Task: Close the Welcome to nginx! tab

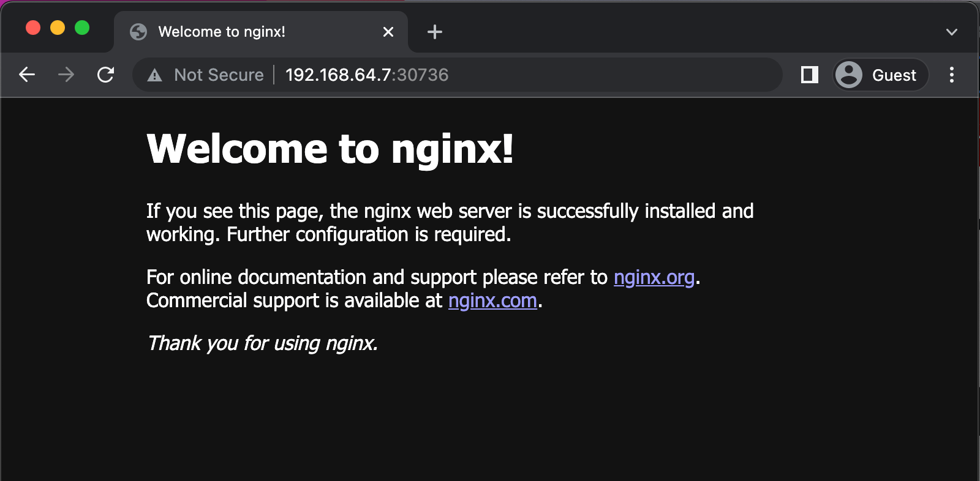Action: 388,32
